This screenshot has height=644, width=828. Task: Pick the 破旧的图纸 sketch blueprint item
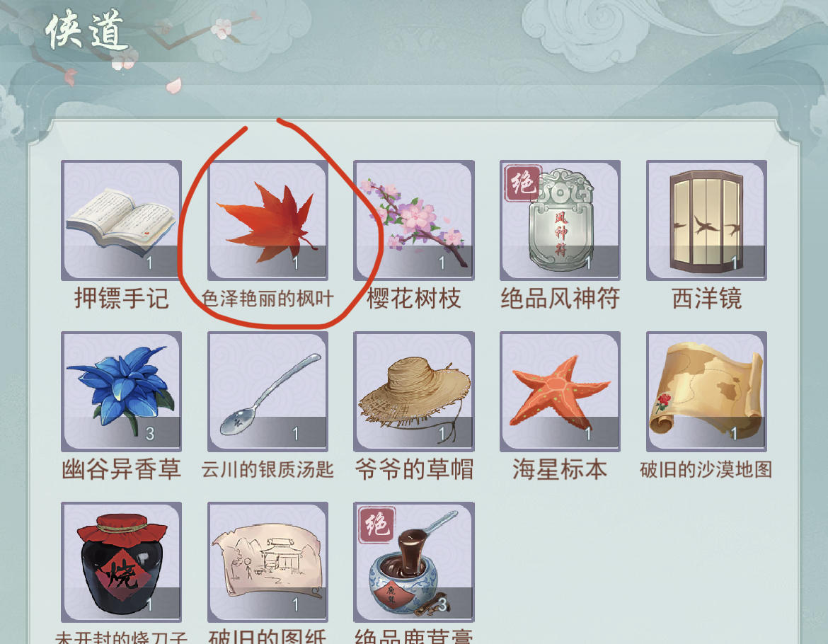click(268, 562)
